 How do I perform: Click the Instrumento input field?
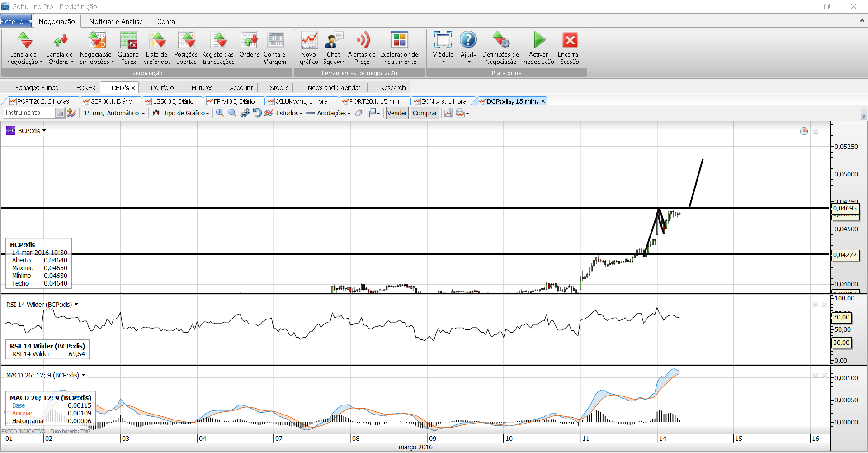[x=29, y=113]
